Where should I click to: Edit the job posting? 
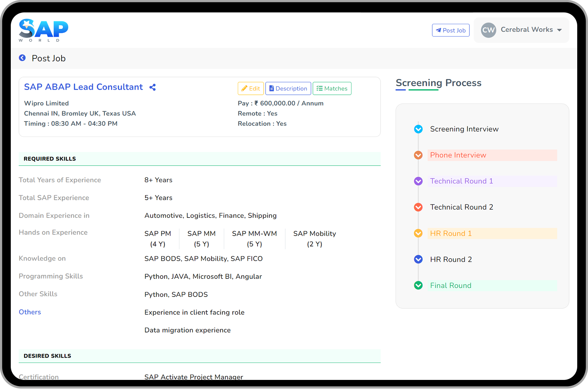[251, 89]
